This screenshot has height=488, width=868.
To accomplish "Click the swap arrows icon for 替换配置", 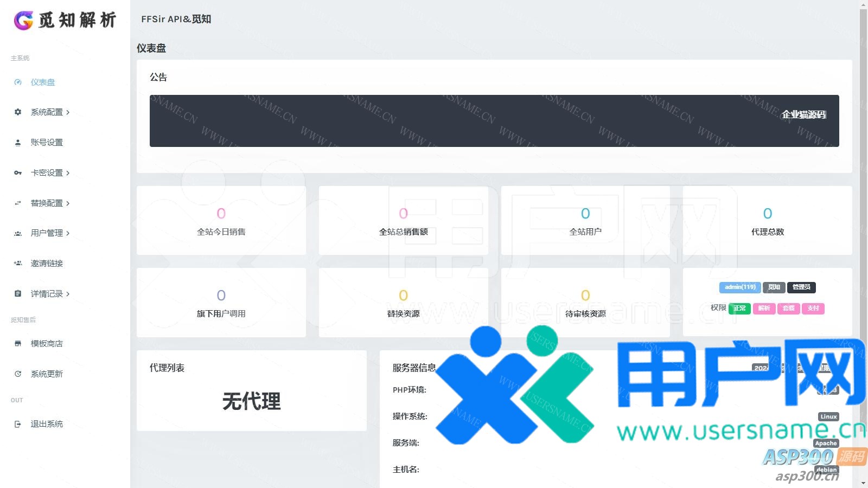I will coord(18,203).
